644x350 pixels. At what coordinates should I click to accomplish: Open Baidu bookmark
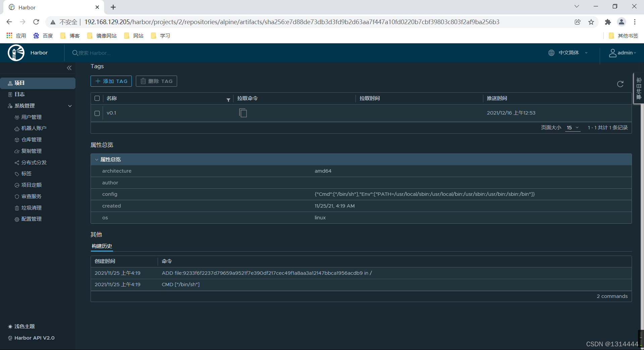point(43,36)
